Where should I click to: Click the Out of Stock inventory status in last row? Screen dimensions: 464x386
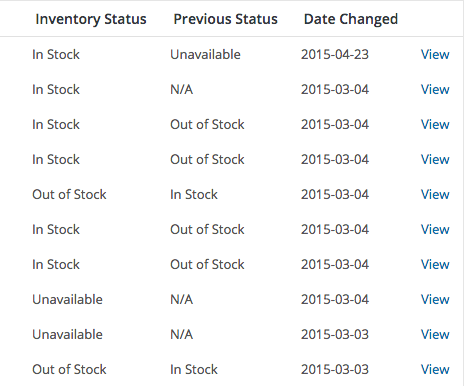coord(69,369)
